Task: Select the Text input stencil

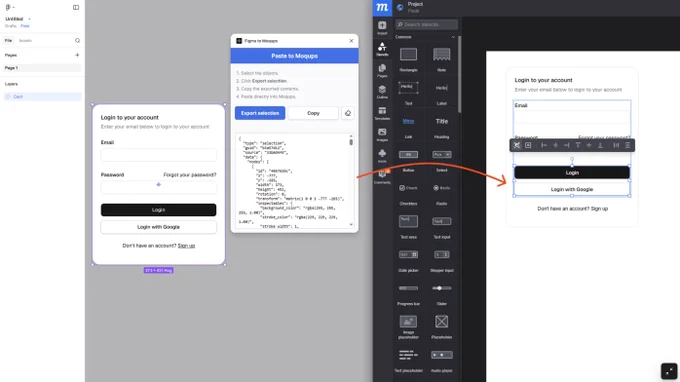Action: point(441,221)
